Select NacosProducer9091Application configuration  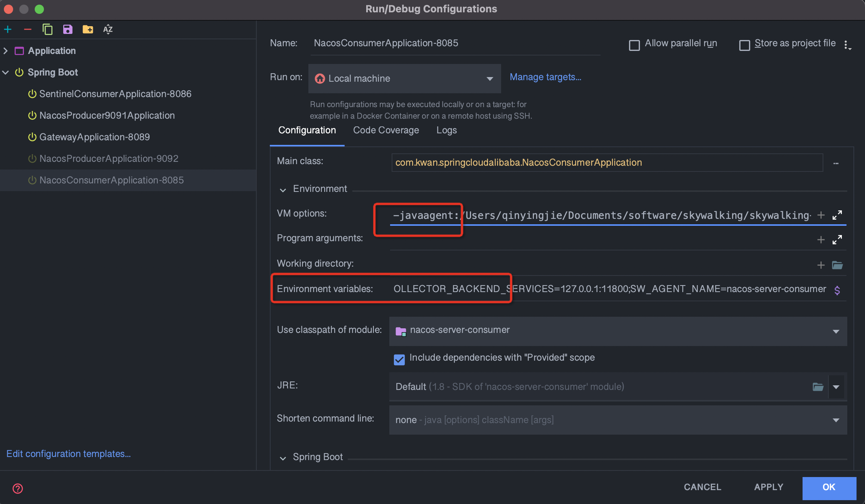[x=128, y=116]
